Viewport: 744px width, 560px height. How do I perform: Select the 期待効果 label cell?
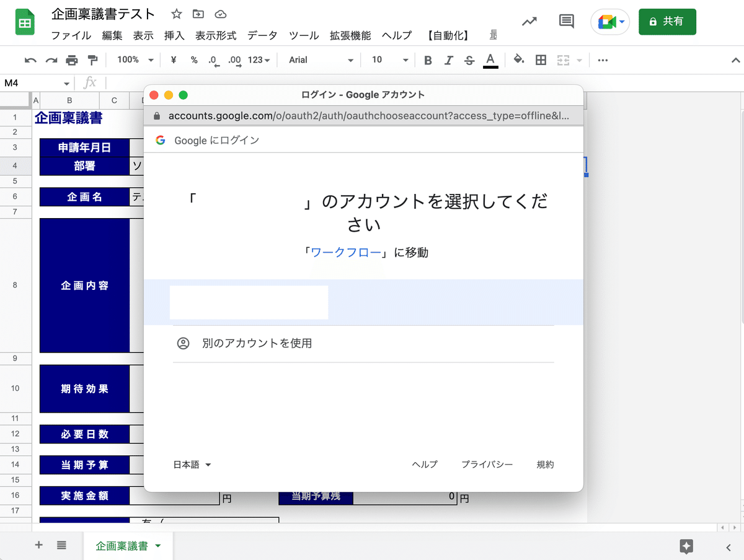(x=84, y=388)
